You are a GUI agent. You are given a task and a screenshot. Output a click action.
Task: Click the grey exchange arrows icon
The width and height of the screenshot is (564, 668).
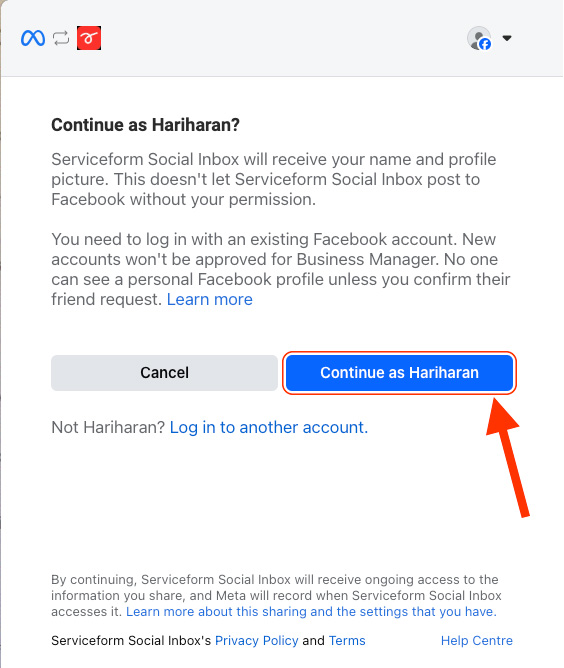(x=61, y=38)
